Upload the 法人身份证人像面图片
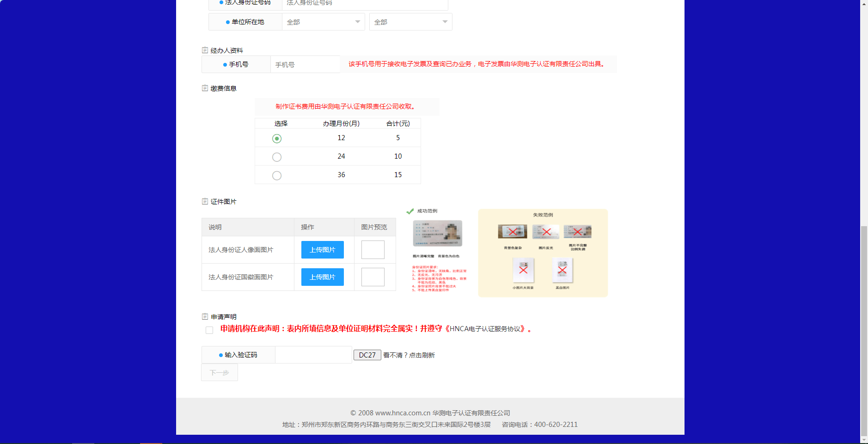 323,250
